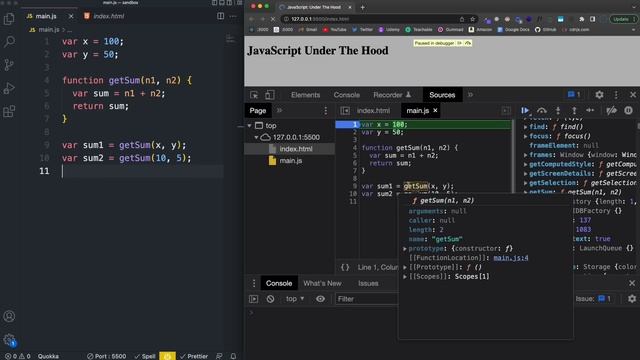Click the split editor icon in VS Code

pyautogui.click(x=220, y=16)
